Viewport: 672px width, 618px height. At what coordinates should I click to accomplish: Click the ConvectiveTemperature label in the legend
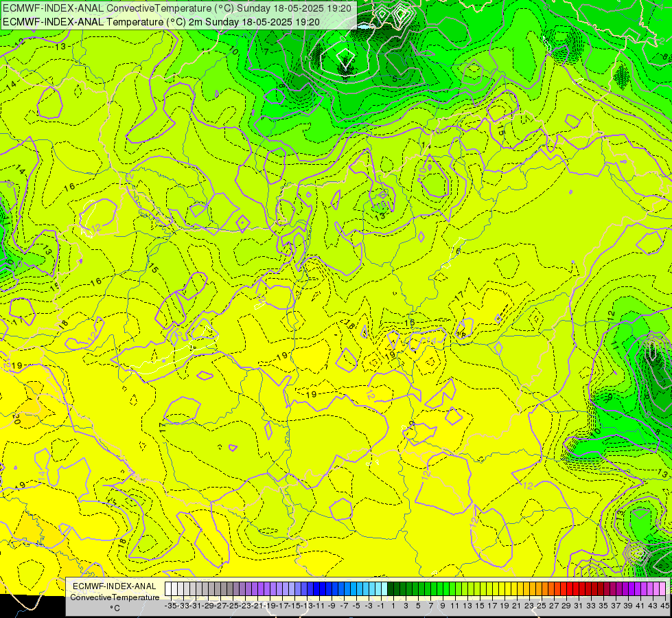[115, 597]
